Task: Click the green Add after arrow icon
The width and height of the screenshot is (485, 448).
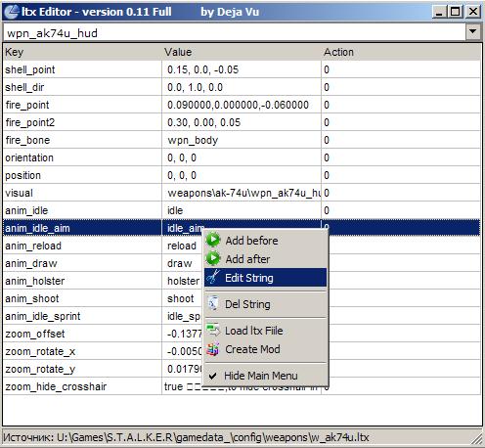Action: 213,258
